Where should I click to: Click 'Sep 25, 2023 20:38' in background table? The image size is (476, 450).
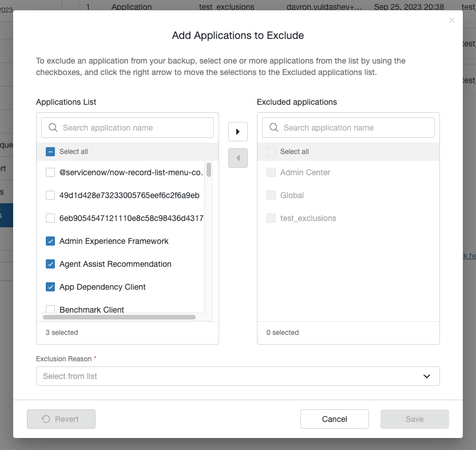408,7
